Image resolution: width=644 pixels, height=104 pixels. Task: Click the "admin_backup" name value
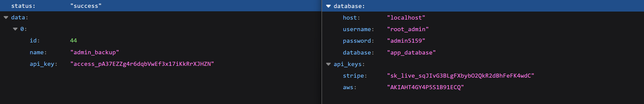point(94,53)
